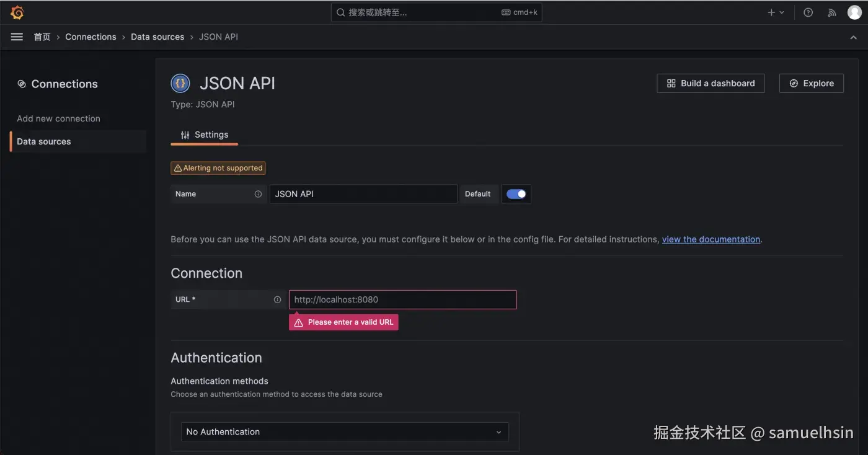Click the URL field info icon
Viewport: 868px width, 455px height.
click(277, 299)
